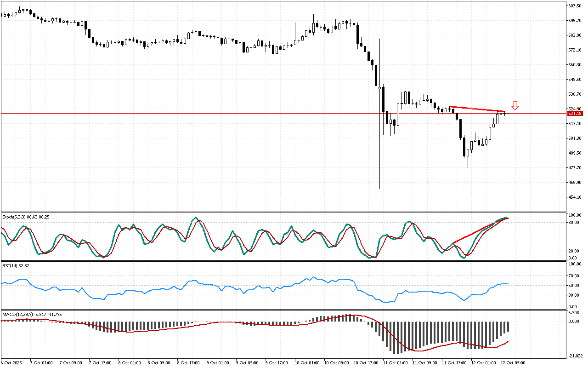Click the 489.50 price scale label

575,153
